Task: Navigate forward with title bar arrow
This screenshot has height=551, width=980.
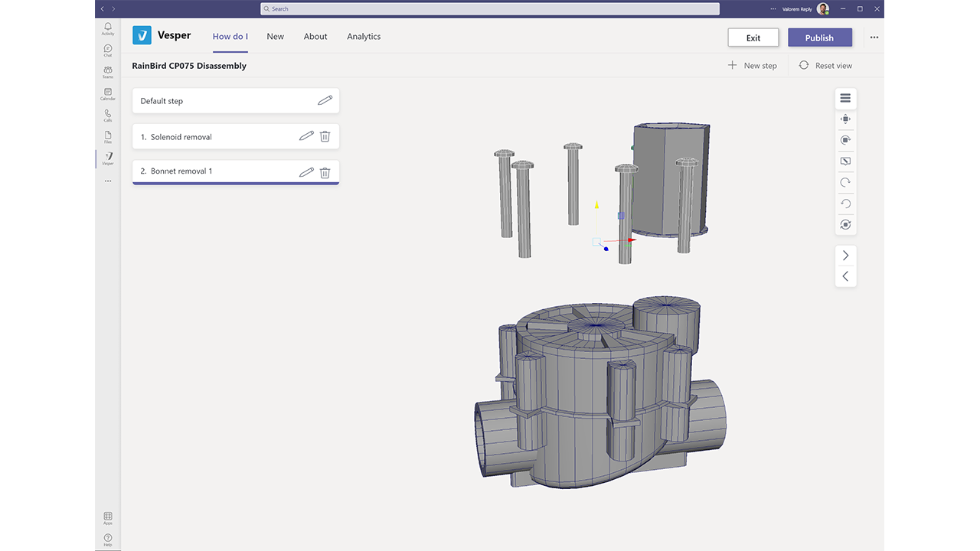Action: (x=113, y=8)
